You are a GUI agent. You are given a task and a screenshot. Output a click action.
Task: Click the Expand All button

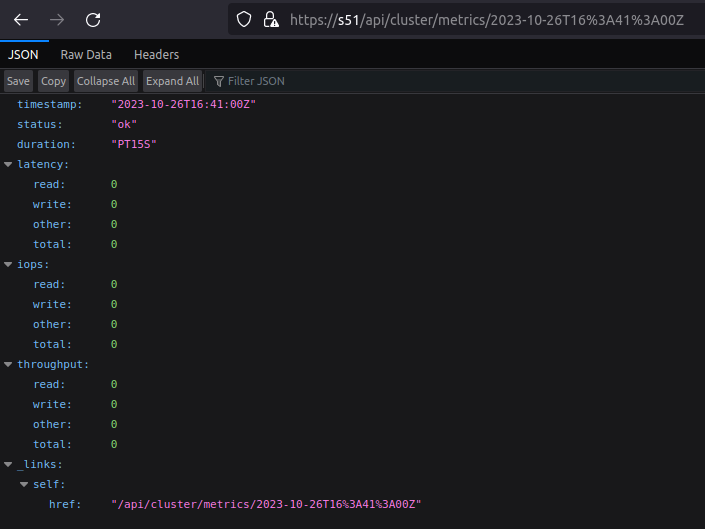172,81
